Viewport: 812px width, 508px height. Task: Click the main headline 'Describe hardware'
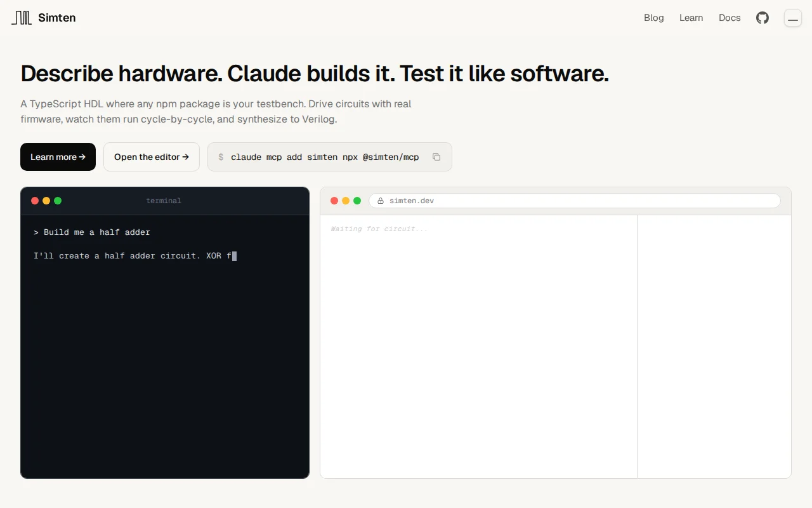tap(315, 74)
